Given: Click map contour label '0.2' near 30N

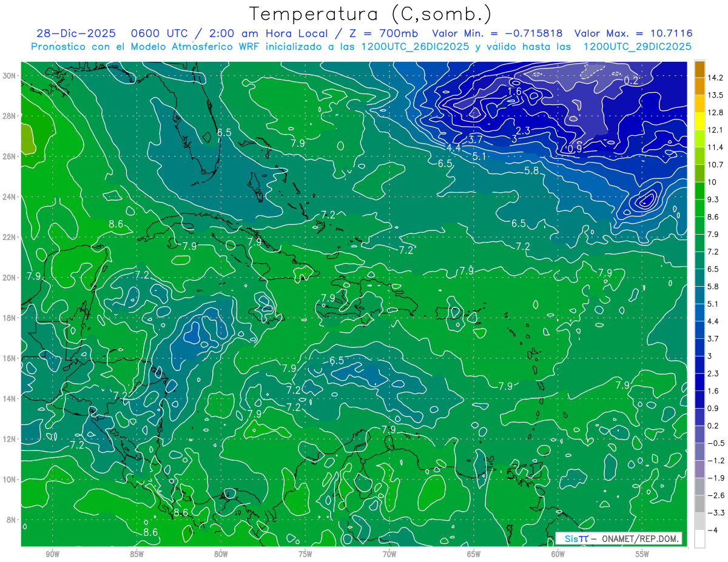Looking at the screenshot, I should click(632, 81).
